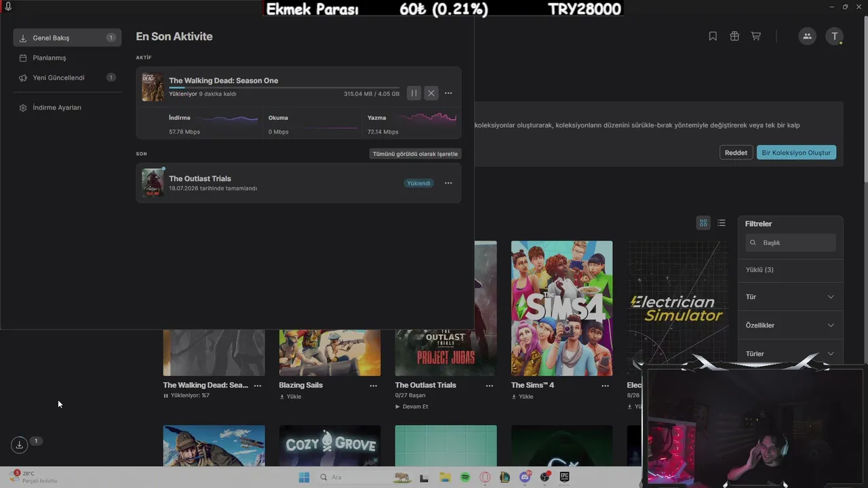
Task: Select 'Genel Bakış' in downloads sidebar
Action: coord(67,38)
